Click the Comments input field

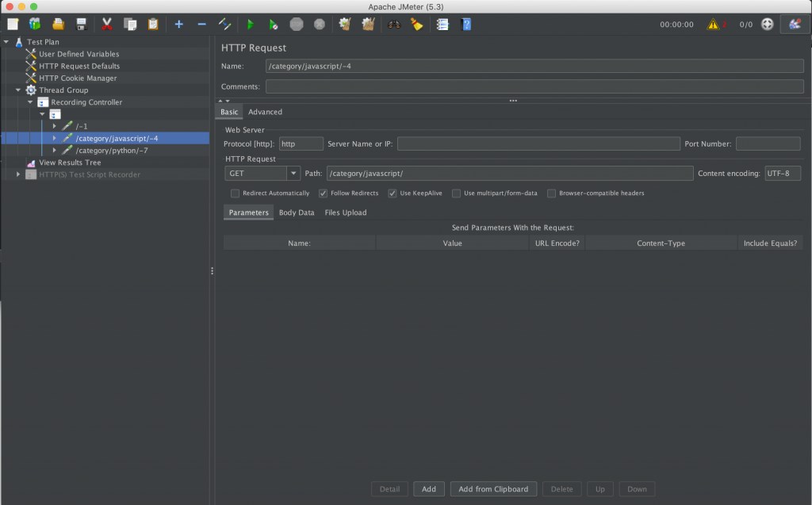(x=534, y=86)
